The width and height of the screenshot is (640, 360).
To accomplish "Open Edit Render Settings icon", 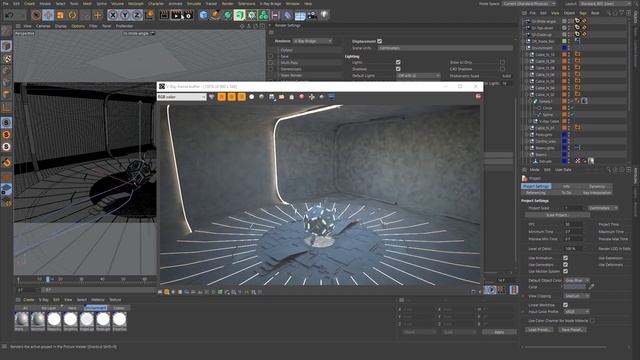I will (x=188, y=15).
